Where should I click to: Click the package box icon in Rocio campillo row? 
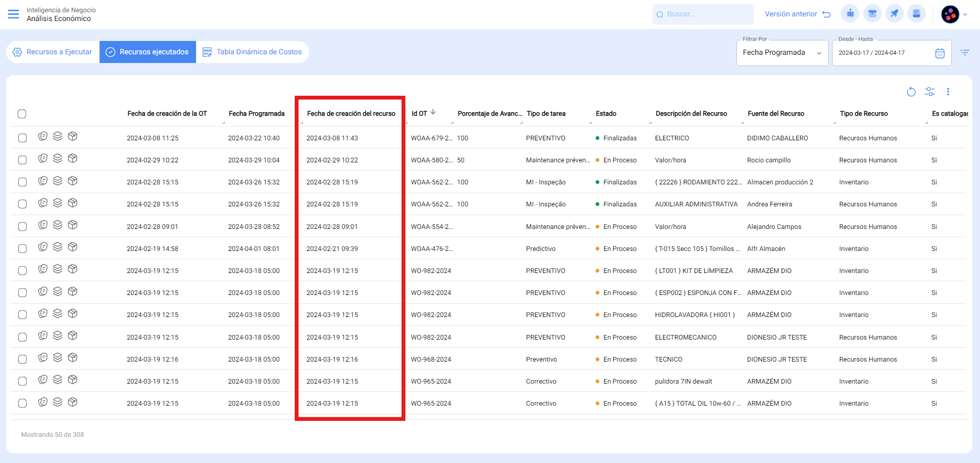point(73,158)
